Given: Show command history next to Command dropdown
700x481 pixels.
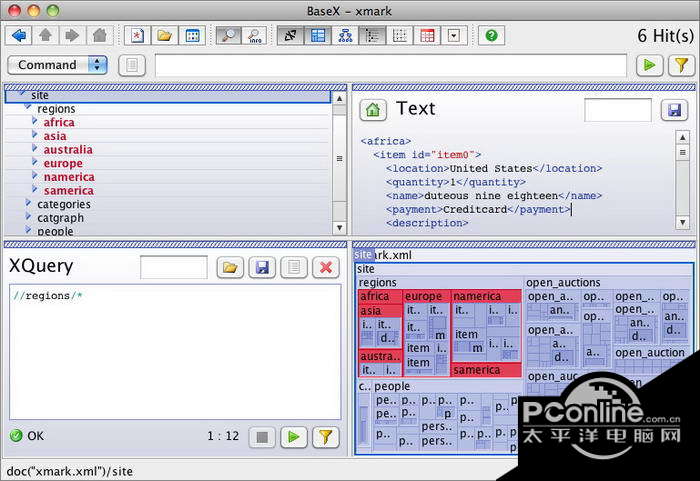Looking at the screenshot, I should click(132, 66).
